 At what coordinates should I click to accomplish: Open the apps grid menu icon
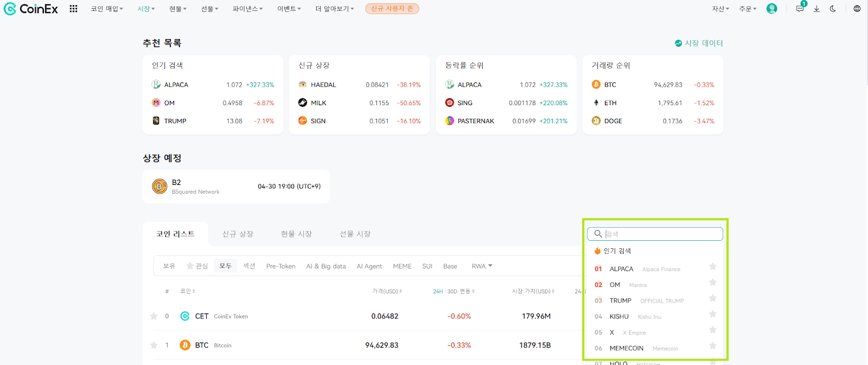tap(73, 9)
